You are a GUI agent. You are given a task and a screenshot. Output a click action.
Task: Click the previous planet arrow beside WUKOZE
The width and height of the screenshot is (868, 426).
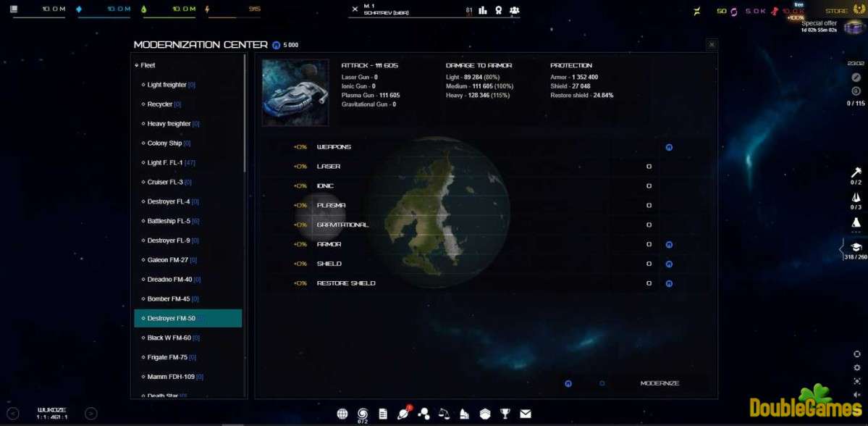pos(13,414)
